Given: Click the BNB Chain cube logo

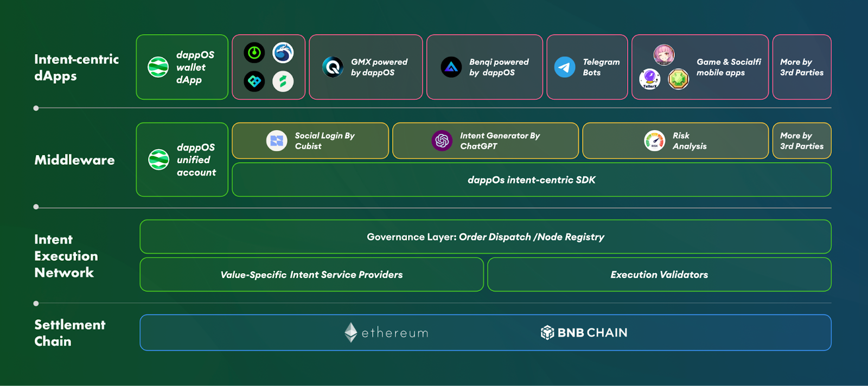Looking at the screenshot, I should coord(547,332).
